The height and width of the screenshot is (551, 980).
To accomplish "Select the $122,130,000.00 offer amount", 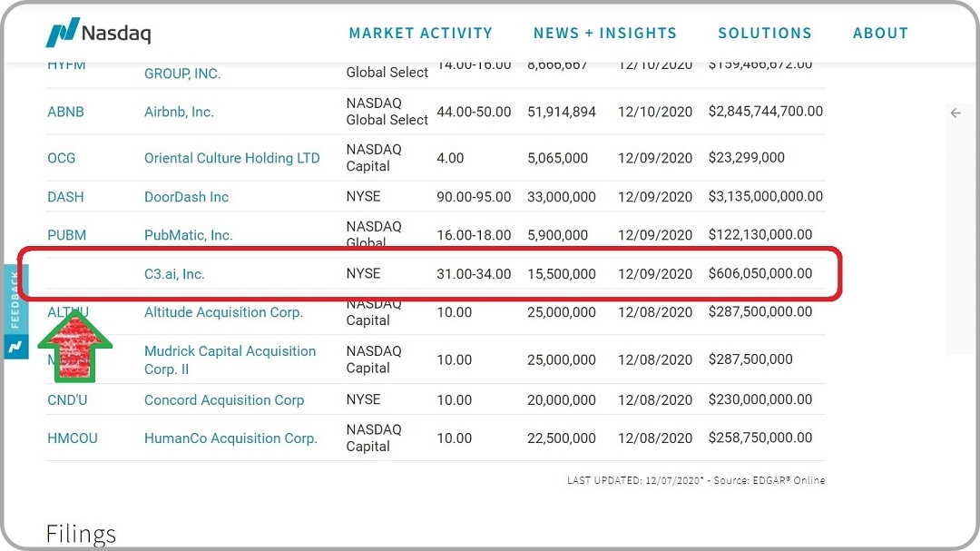I will [760, 234].
